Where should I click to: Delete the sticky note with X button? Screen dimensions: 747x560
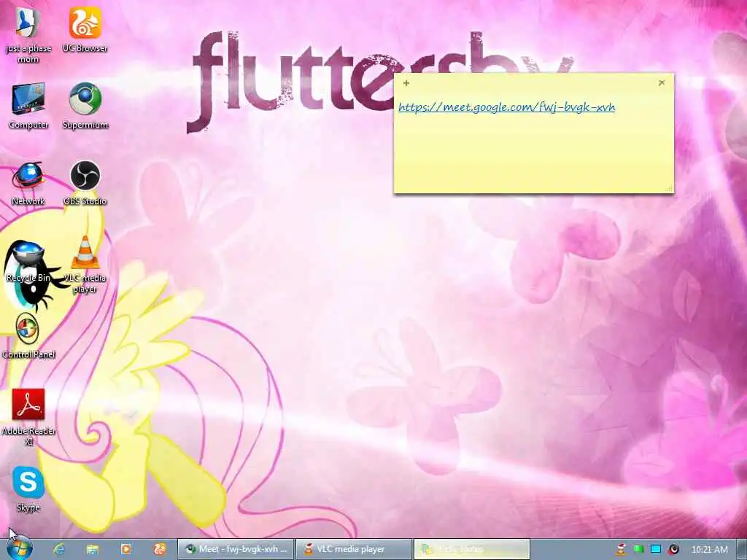coord(661,83)
